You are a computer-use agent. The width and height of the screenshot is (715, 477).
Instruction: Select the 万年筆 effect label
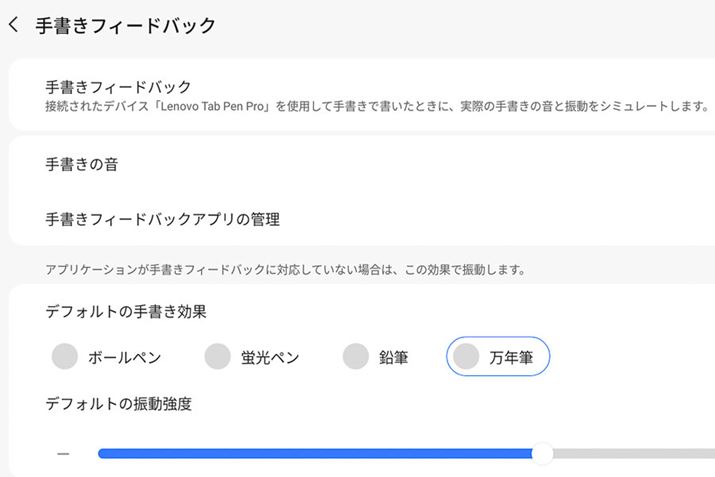point(510,357)
